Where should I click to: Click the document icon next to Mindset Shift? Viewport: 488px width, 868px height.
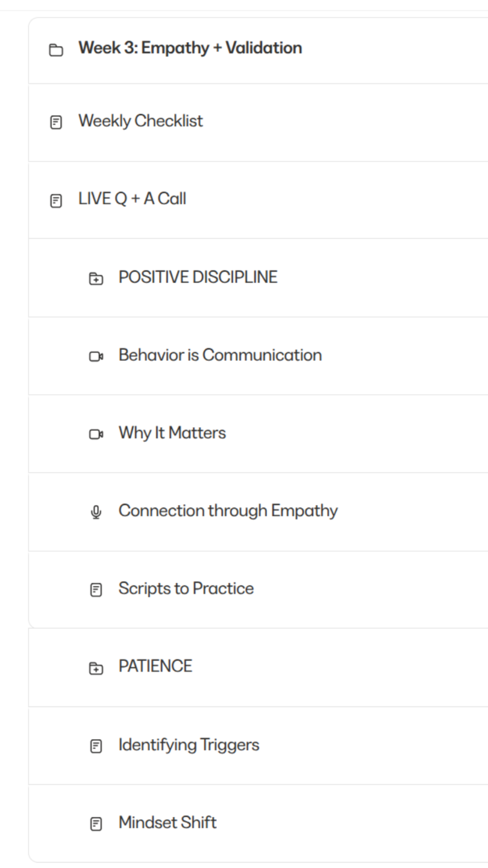pos(96,824)
